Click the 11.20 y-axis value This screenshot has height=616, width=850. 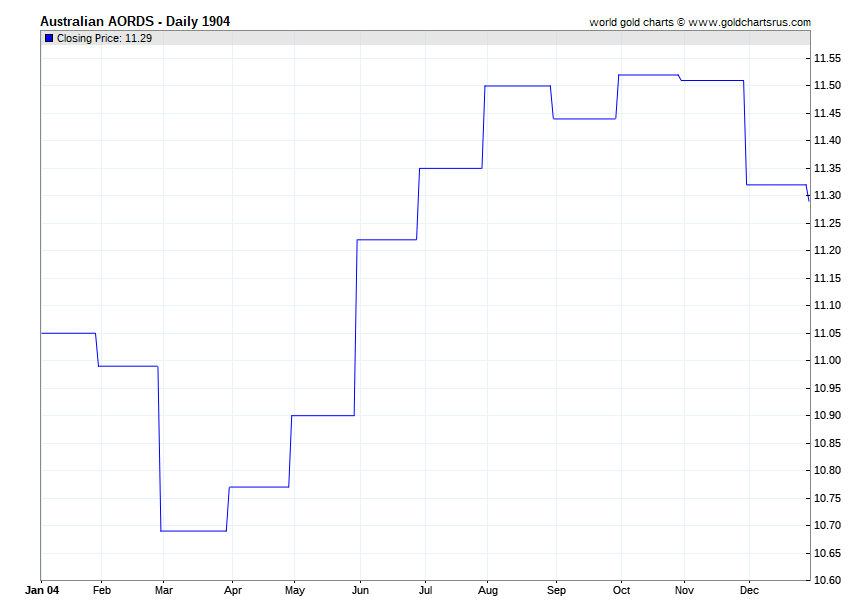click(x=827, y=251)
